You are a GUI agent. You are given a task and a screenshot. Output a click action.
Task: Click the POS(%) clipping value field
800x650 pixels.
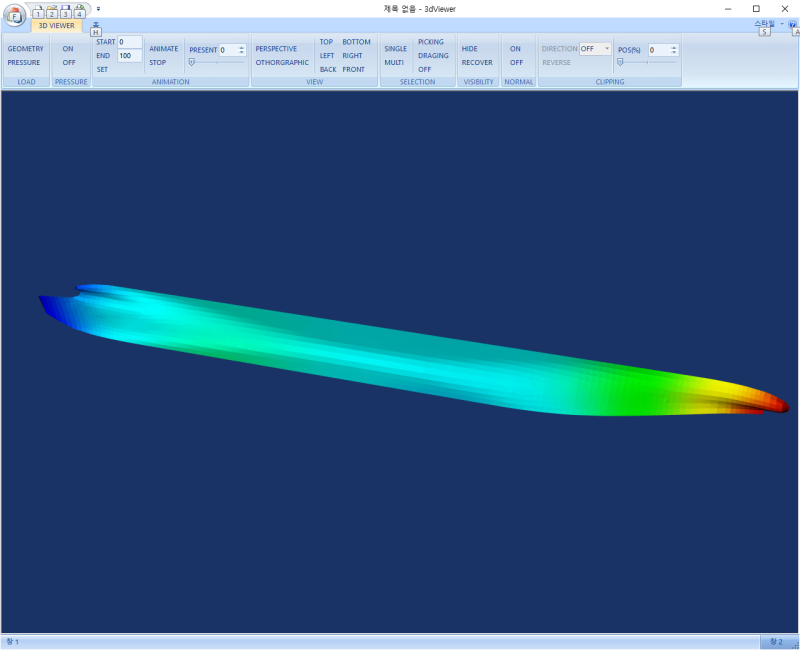tap(658, 50)
